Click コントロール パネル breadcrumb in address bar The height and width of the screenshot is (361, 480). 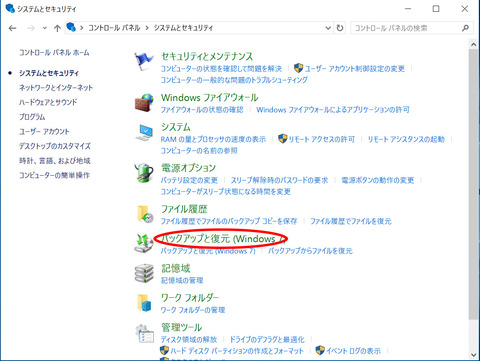(x=114, y=28)
